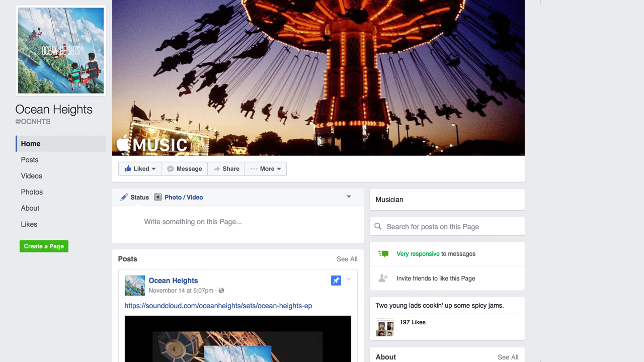Click the Share button
Viewport: 644px width, 362px height.
coord(226,169)
